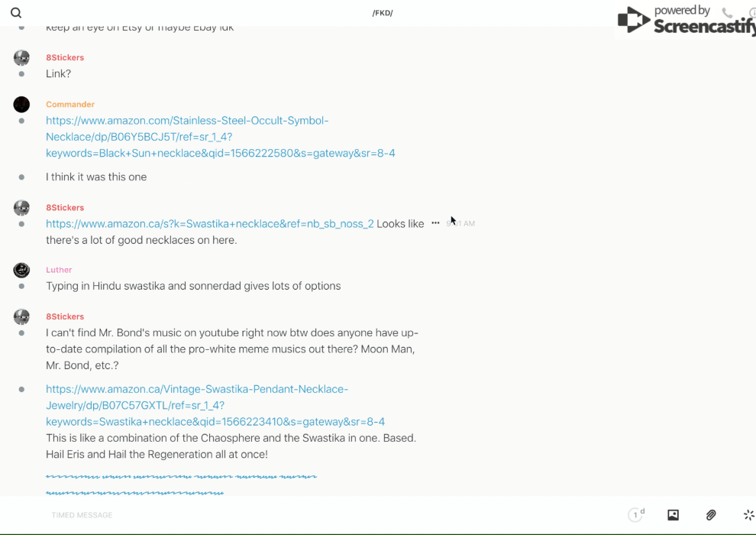Click the /FKD/ conversation title
The image size is (756, 535).
click(382, 13)
